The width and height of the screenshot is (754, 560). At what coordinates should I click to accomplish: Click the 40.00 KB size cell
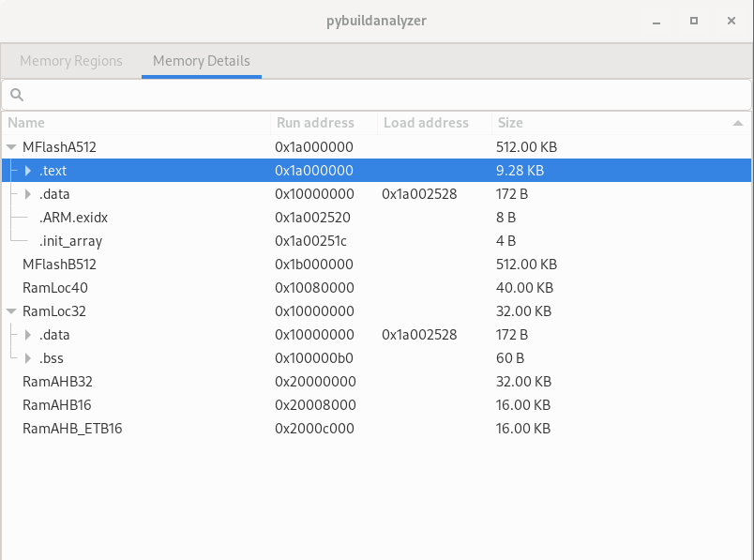524,288
